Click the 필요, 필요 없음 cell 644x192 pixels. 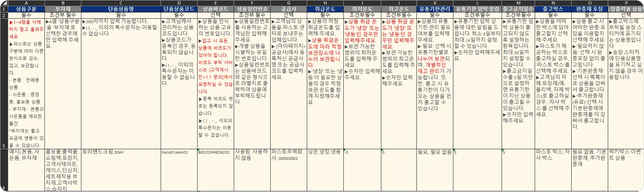(x=435, y=170)
